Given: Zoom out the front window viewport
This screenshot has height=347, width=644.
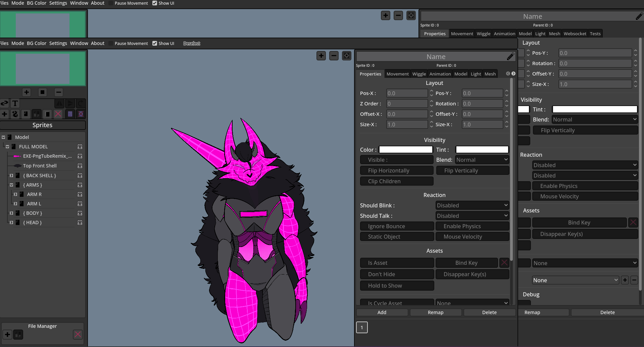Looking at the screenshot, I should (x=334, y=56).
